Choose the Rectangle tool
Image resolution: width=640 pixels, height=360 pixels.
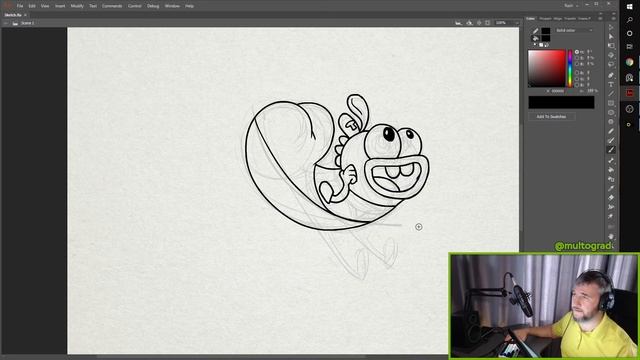611,103
